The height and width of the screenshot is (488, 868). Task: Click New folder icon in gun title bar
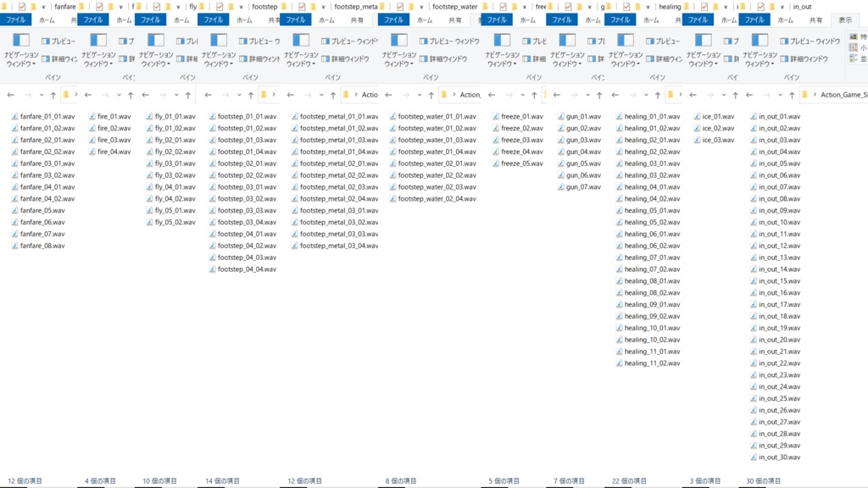(578, 7)
